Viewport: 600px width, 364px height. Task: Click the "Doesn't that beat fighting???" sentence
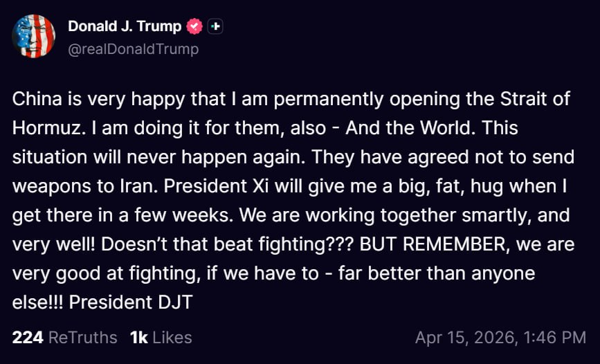[217, 244]
